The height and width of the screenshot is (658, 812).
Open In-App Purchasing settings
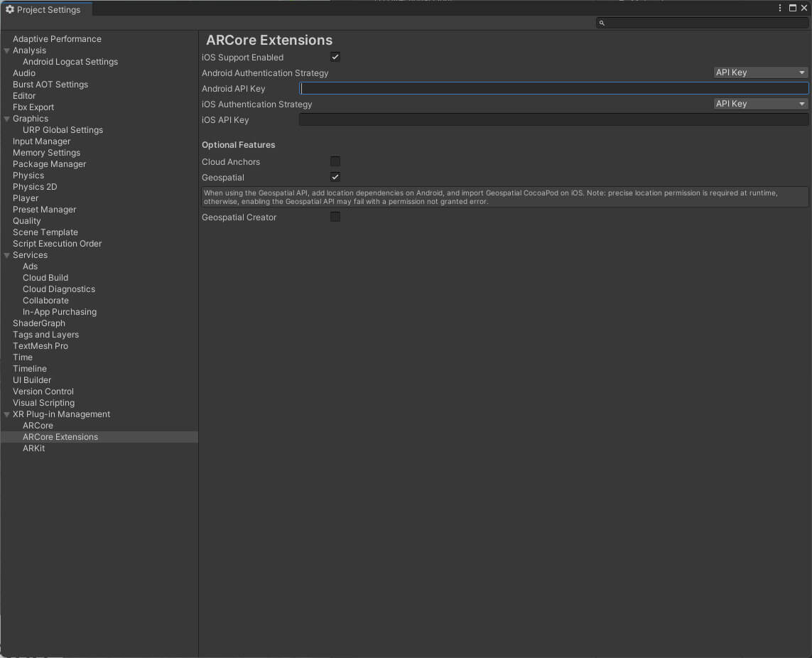tap(60, 313)
